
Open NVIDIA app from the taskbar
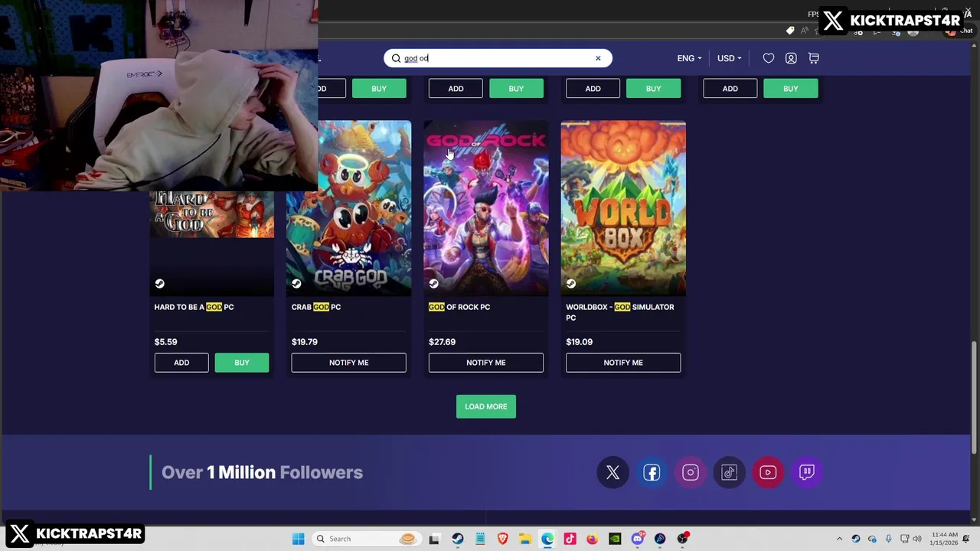(615, 539)
